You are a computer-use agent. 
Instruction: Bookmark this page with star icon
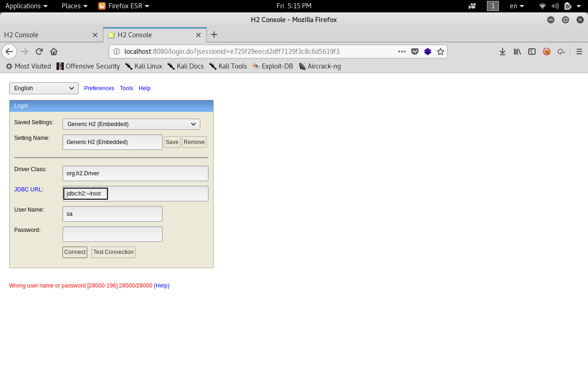tap(441, 52)
